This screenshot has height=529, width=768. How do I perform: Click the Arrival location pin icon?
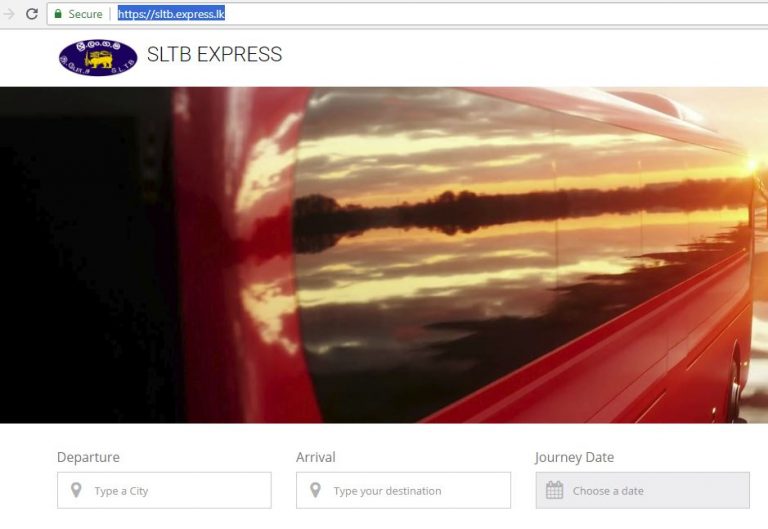point(315,490)
